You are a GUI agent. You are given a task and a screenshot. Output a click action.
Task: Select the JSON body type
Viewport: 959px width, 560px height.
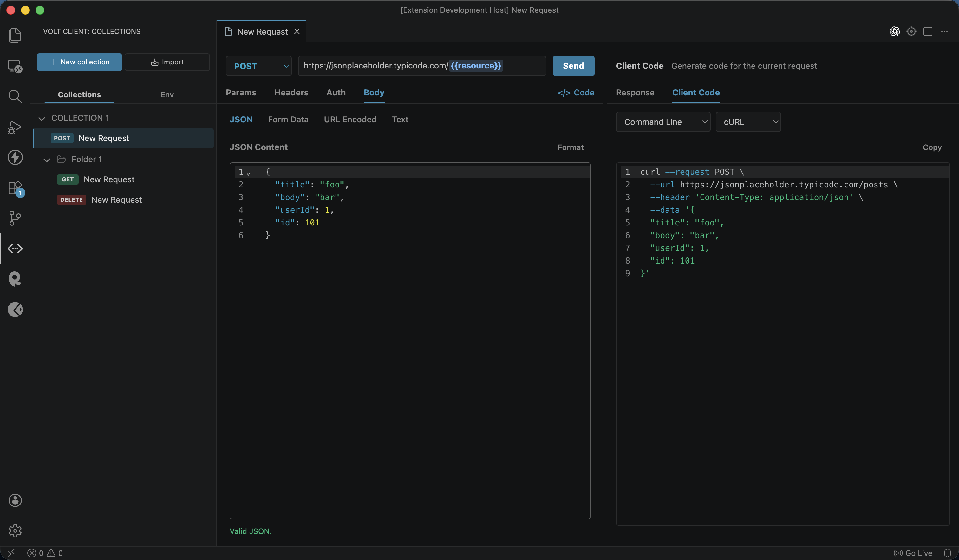coord(241,120)
